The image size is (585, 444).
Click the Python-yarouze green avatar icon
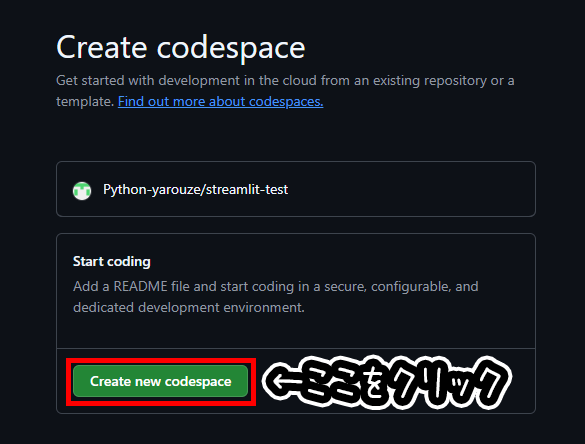82,191
